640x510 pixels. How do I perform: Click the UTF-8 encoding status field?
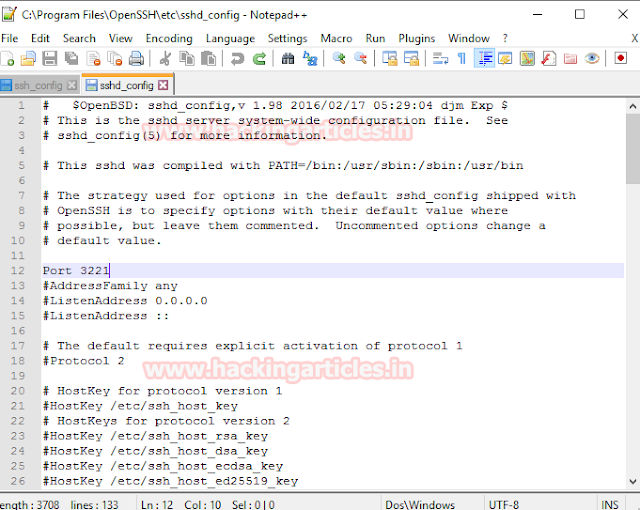point(504,505)
